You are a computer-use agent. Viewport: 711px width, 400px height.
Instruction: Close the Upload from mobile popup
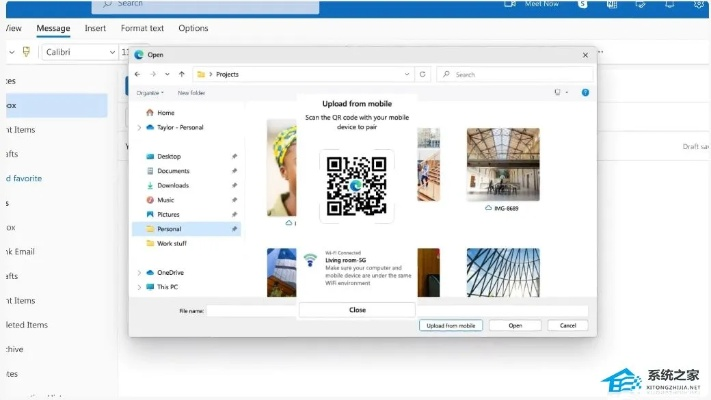pos(357,310)
